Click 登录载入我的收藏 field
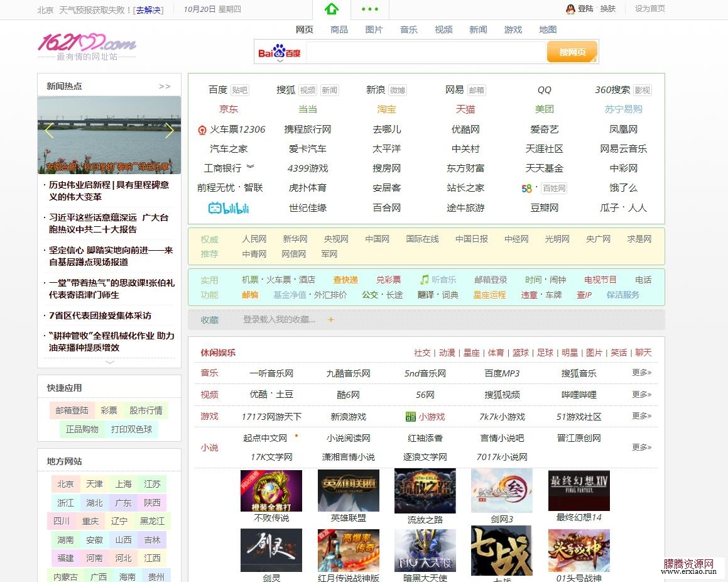The height and width of the screenshot is (582, 728). [x=279, y=319]
